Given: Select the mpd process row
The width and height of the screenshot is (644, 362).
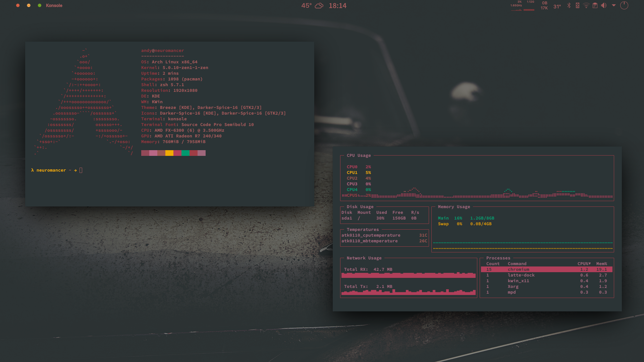Looking at the screenshot, I should click(547, 292).
